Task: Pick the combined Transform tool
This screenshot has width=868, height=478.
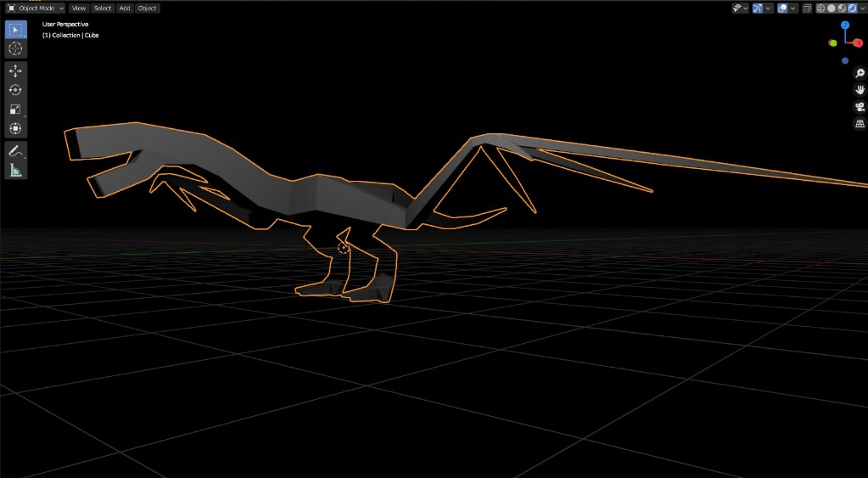Action: [15, 128]
